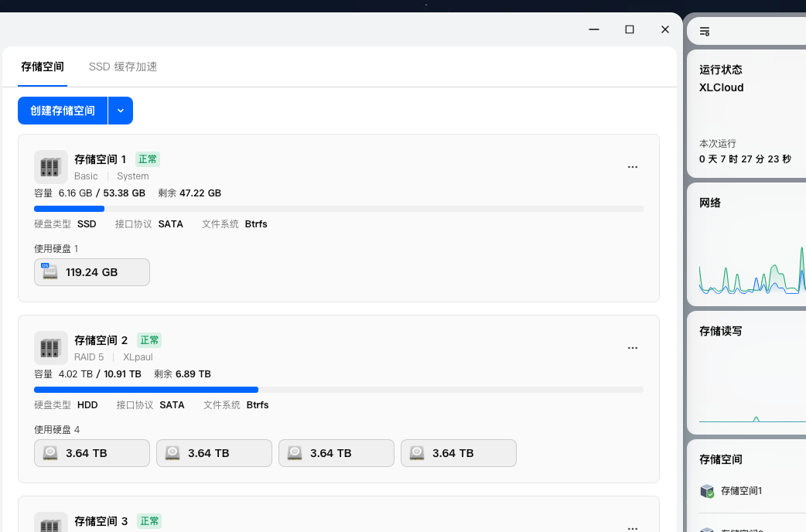Click the 存储空间 1 title
The height and width of the screenshot is (532, 806).
(x=101, y=159)
